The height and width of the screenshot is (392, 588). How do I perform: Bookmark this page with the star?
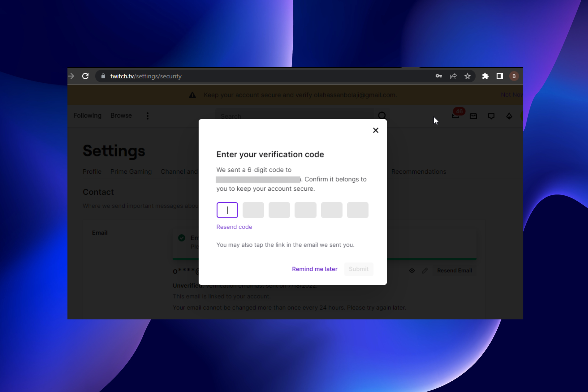pyautogui.click(x=468, y=76)
